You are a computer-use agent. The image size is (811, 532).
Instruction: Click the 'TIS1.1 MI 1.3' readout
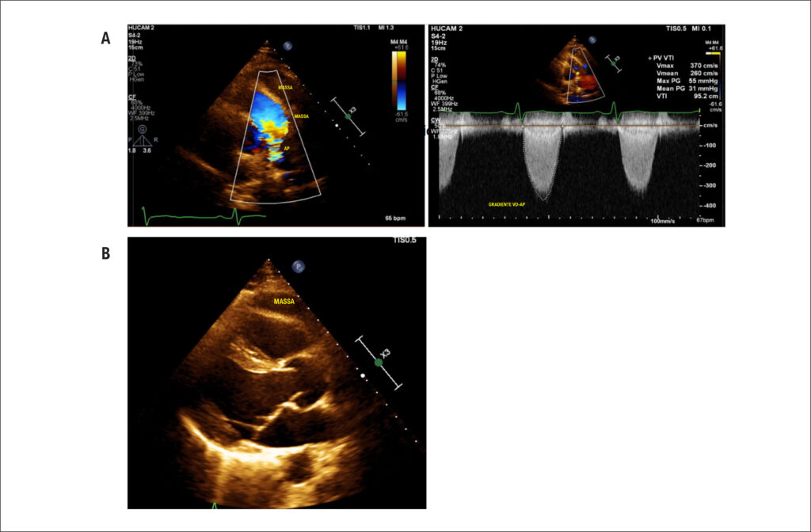372,29
